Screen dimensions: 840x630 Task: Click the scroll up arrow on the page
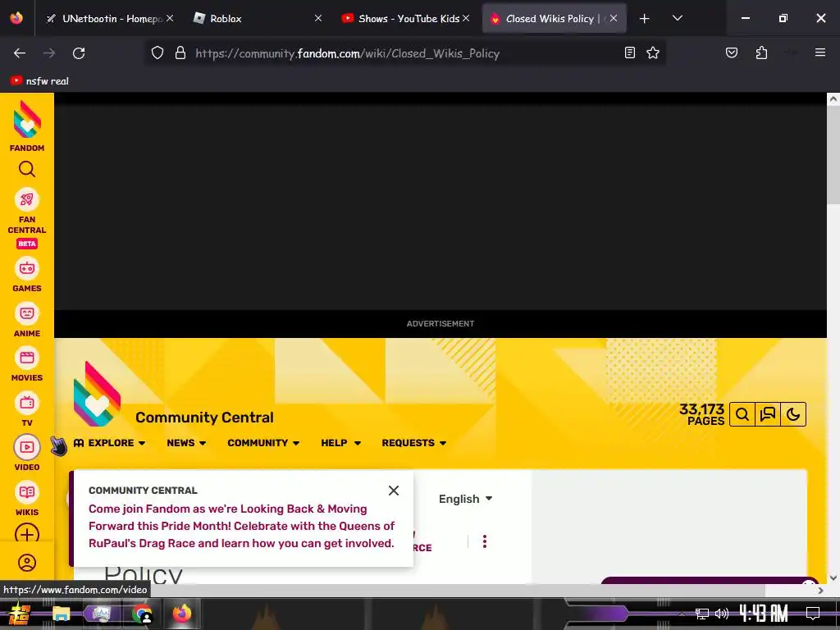(833, 99)
